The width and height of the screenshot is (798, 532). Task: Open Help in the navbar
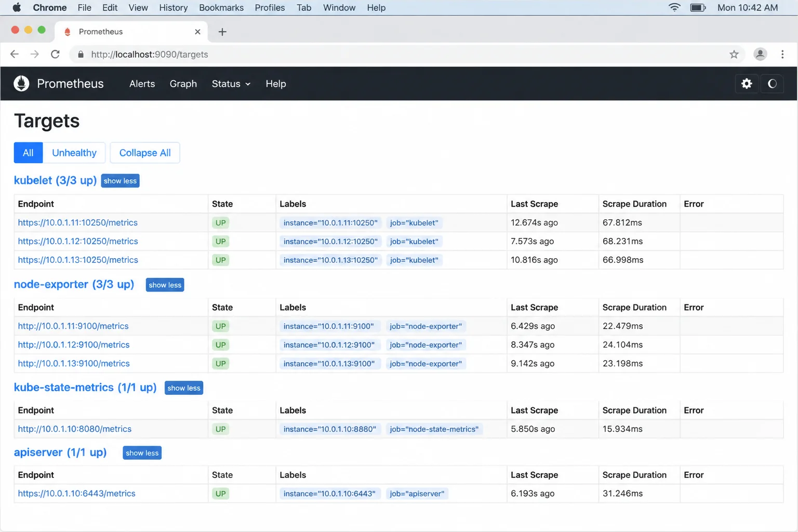click(276, 84)
